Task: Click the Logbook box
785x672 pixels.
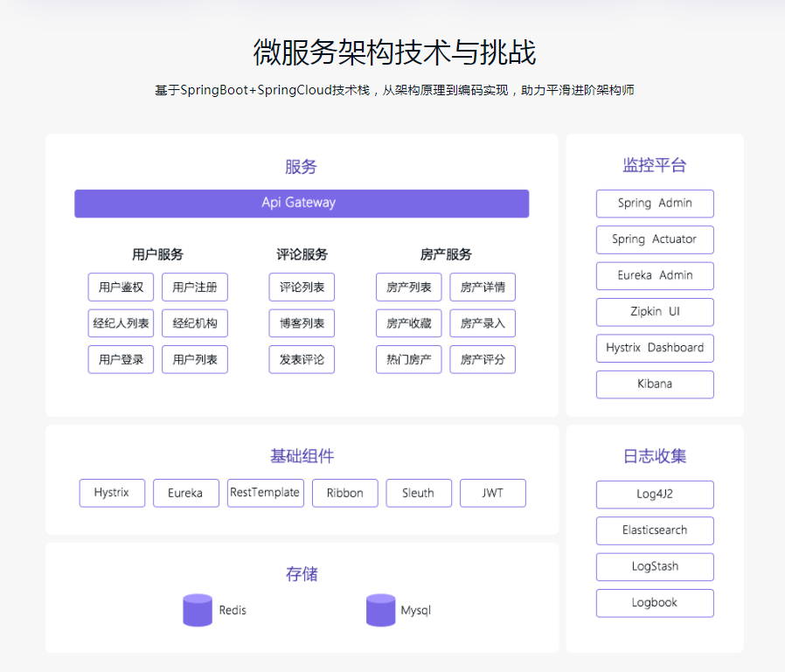Action: click(655, 603)
